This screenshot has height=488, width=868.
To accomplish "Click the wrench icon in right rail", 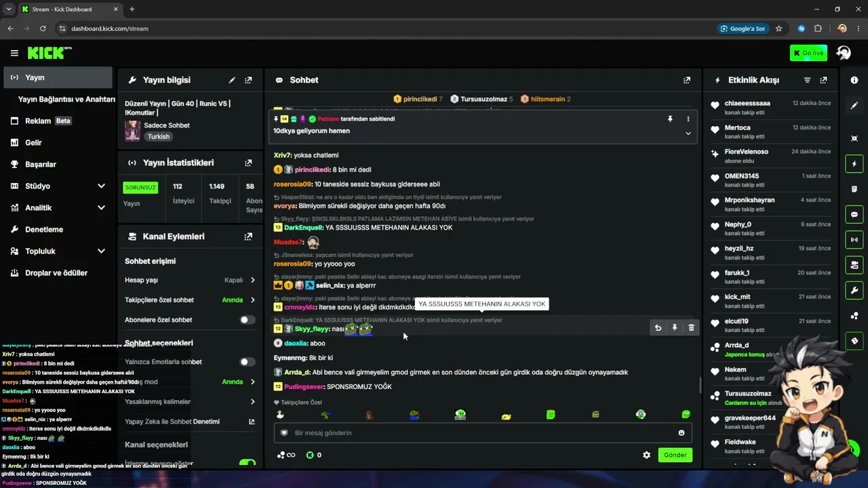I will 854,290.
